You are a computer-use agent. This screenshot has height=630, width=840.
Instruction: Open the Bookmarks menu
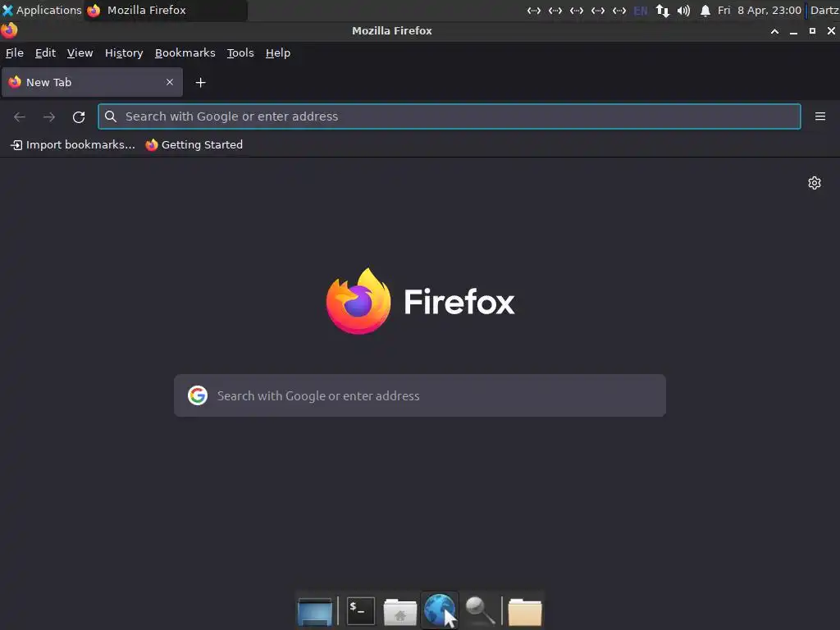[x=185, y=53]
